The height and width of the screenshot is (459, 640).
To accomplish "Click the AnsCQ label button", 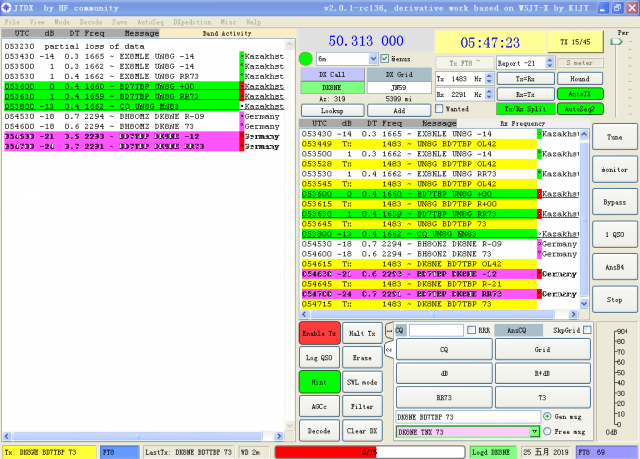I will tap(518, 330).
